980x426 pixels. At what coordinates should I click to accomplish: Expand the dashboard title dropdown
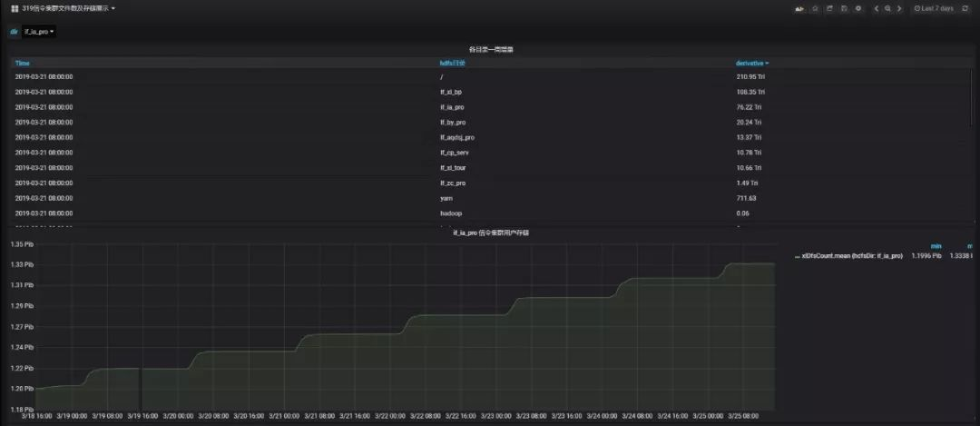[68, 9]
